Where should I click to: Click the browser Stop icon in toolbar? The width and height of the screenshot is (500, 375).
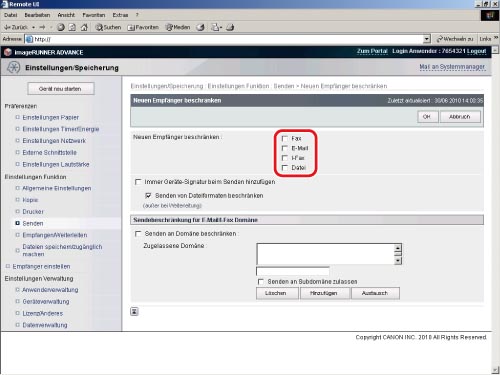(x=61, y=27)
